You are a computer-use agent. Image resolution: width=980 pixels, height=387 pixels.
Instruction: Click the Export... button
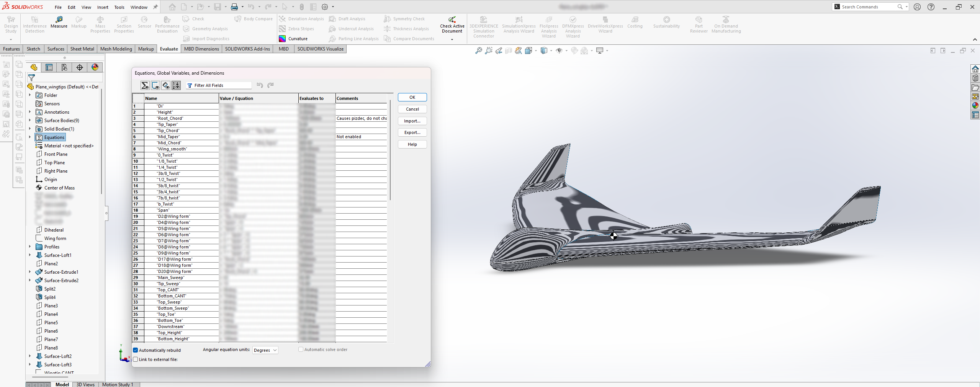tap(412, 132)
